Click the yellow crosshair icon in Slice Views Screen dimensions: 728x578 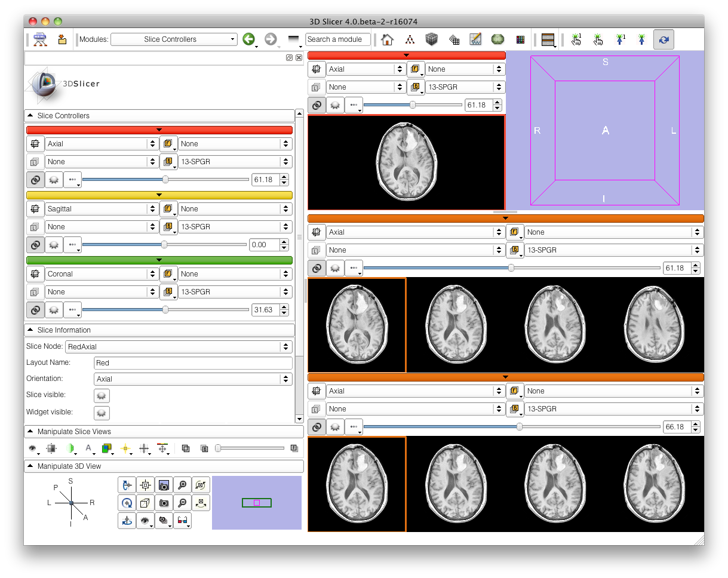(125, 448)
